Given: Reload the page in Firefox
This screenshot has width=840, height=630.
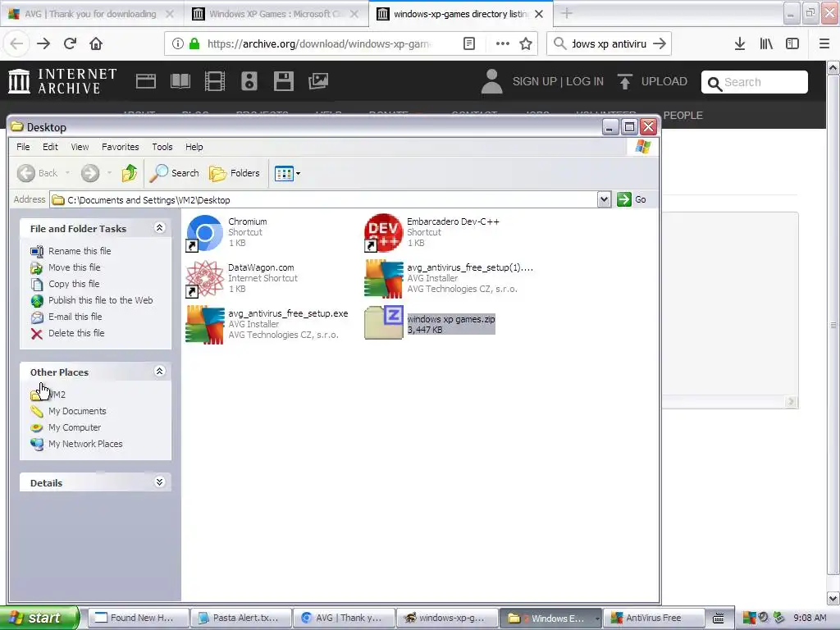Looking at the screenshot, I should tap(70, 43).
